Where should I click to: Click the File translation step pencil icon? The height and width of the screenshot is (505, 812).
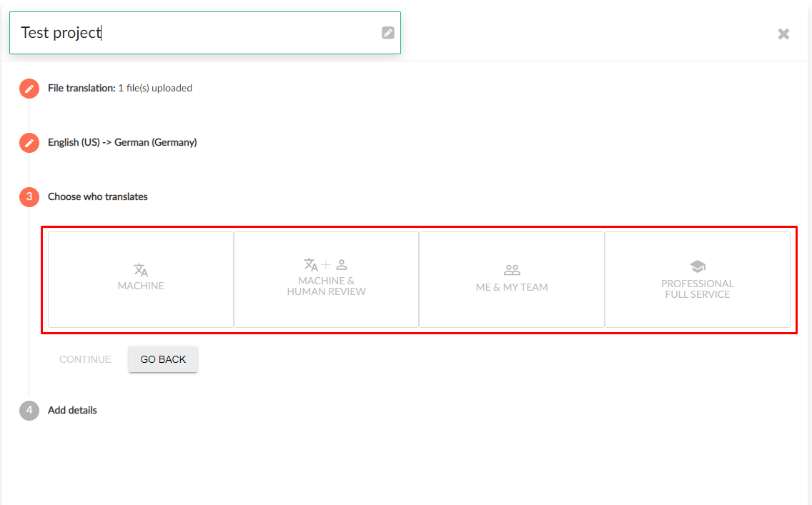click(x=29, y=89)
